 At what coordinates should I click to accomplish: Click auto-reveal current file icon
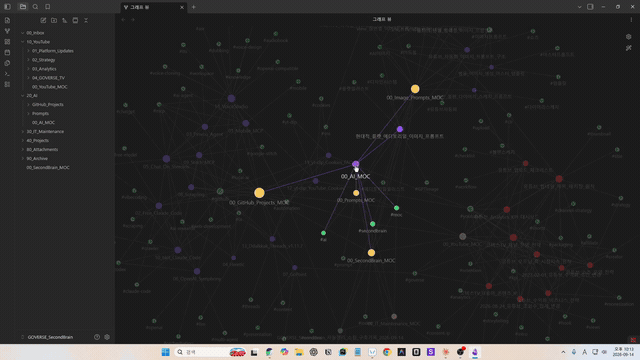(75, 20)
